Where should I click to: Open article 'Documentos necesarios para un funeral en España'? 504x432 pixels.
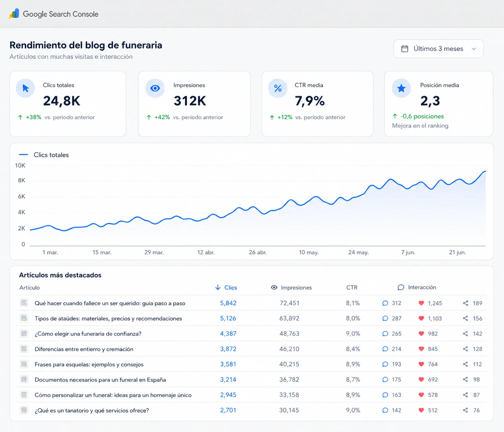coord(100,380)
